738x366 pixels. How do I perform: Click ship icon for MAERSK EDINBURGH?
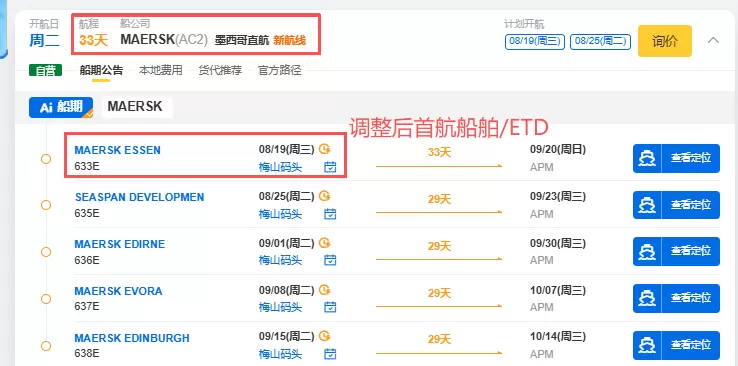click(x=647, y=345)
